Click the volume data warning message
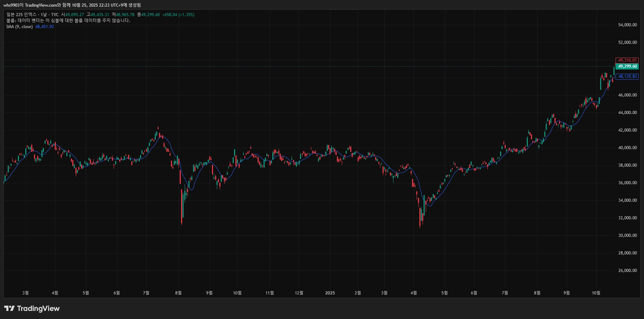The image size is (644, 319). click(68, 21)
